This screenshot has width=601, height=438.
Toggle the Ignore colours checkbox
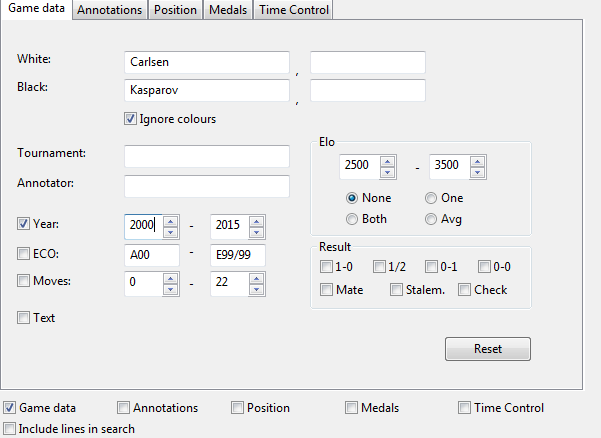[x=130, y=119]
